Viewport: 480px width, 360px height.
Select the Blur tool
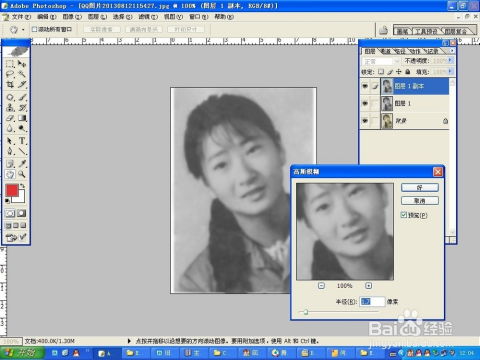[x=10, y=128]
